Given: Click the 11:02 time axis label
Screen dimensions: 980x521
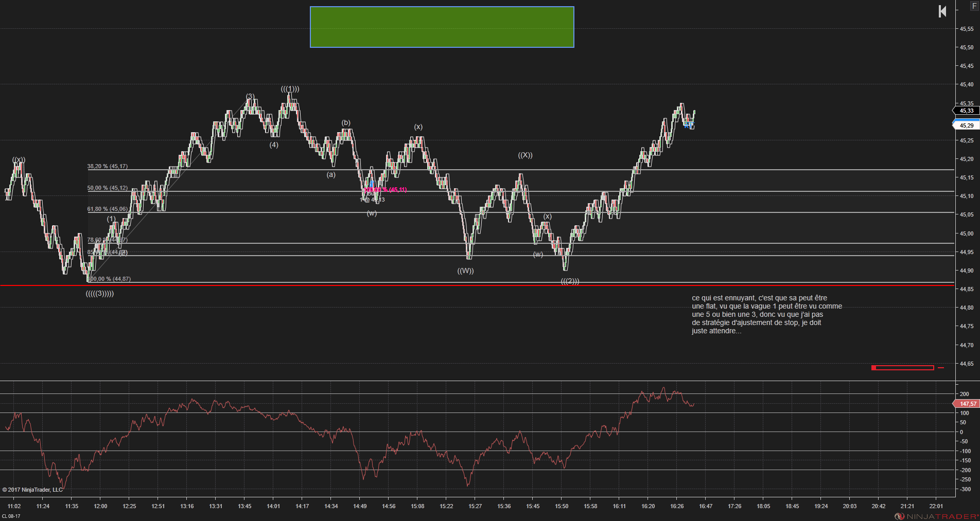Looking at the screenshot, I should [x=14, y=506].
